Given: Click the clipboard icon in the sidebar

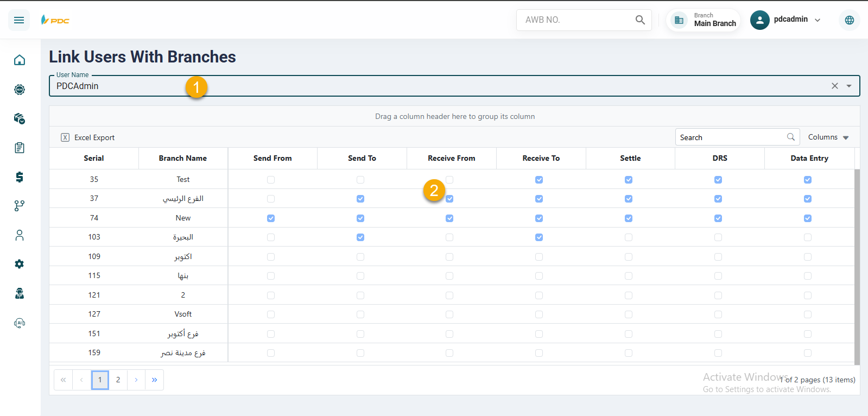Looking at the screenshot, I should pos(20,148).
